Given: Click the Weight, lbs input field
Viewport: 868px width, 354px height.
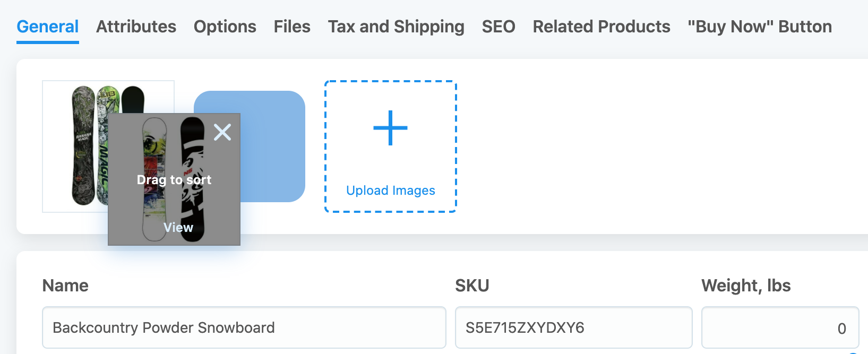Looking at the screenshot, I should pyautogui.click(x=780, y=327).
